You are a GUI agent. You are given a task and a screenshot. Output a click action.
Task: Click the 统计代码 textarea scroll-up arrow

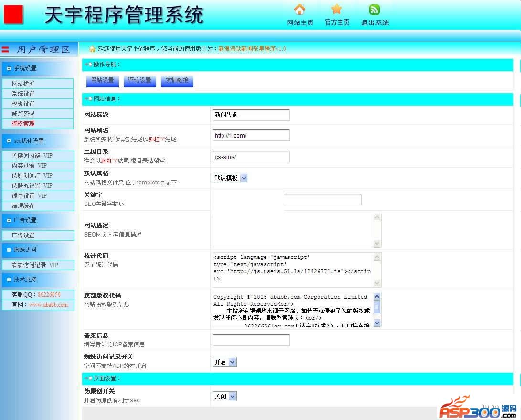pyautogui.click(x=377, y=257)
